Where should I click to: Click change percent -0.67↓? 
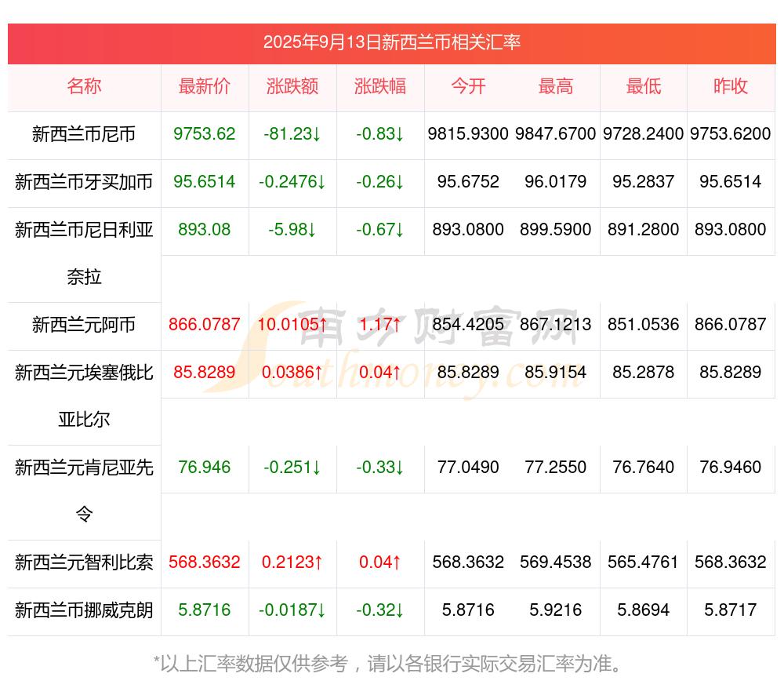pyautogui.click(x=380, y=229)
